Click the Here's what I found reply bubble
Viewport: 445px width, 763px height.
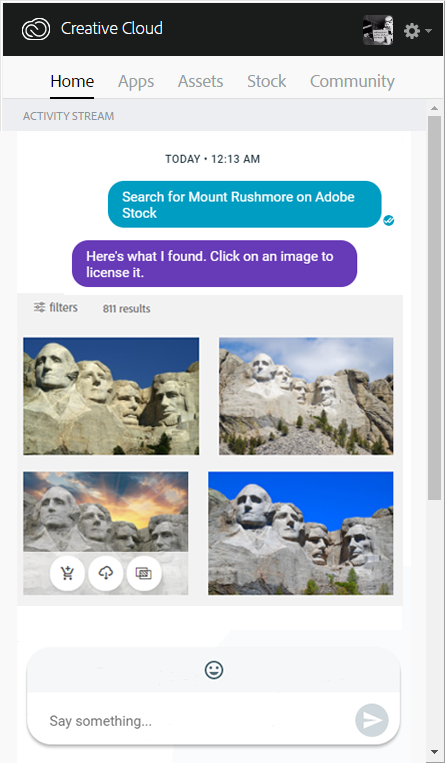(214, 264)
